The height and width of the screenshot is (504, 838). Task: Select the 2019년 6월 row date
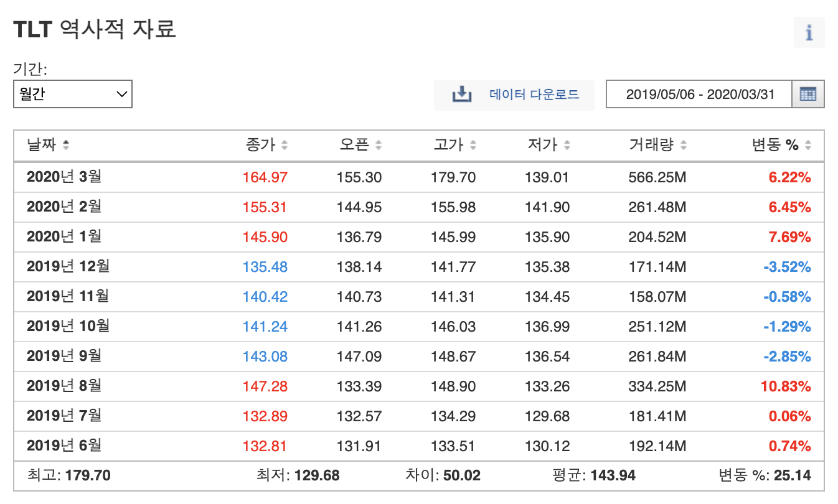pyautogui.click(x=64, y=446)
